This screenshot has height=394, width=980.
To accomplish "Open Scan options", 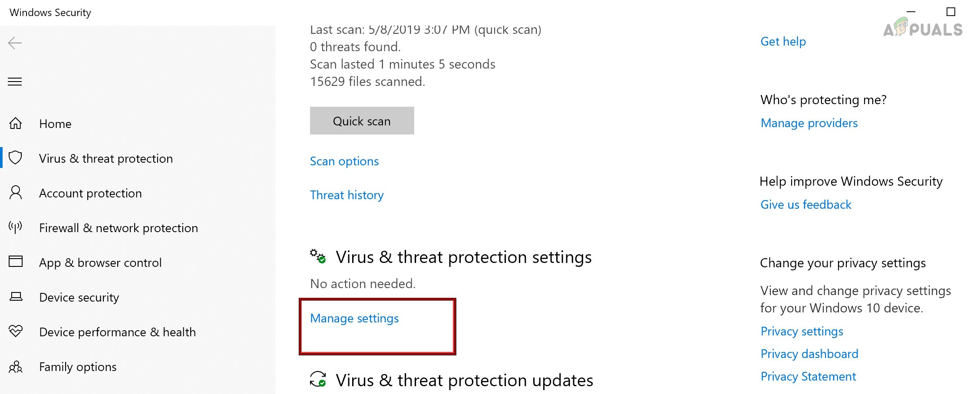I will point(344,161).
